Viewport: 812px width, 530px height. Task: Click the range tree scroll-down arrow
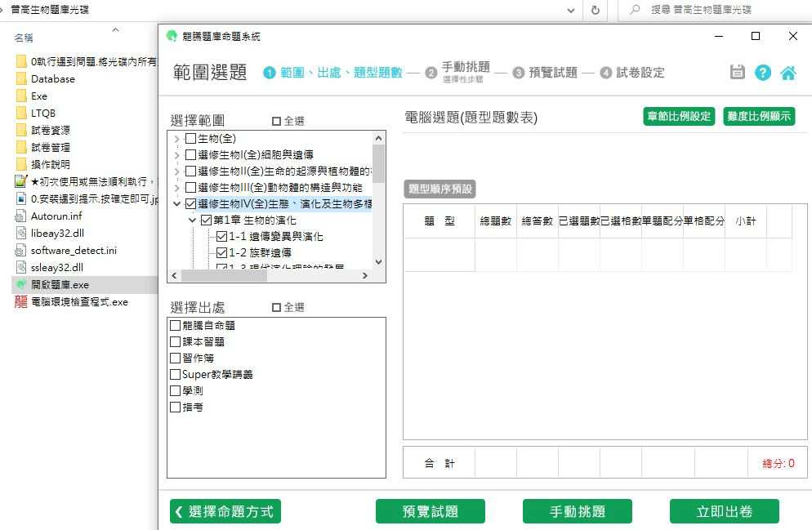tap(378, 262)
